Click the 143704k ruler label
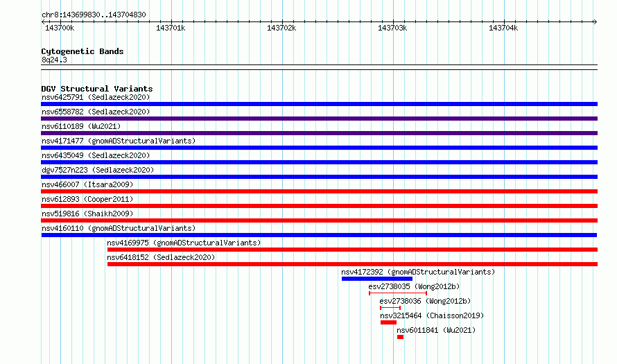The height and width of the screenshot is (364, 617). pos(503,28)
